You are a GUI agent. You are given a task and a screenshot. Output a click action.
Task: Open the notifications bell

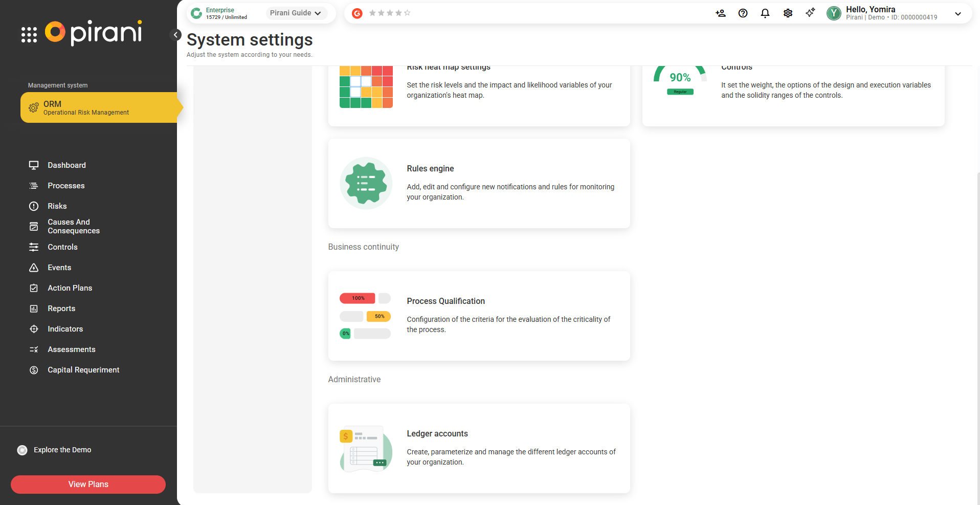point(765,13)
